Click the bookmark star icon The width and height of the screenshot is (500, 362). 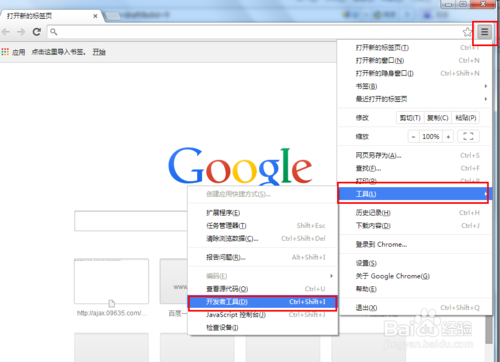pyautogui.click(x=467, y=32)
